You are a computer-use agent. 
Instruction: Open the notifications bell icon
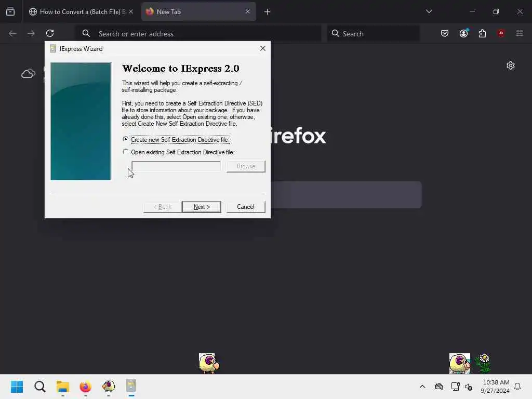coord(517,387)
